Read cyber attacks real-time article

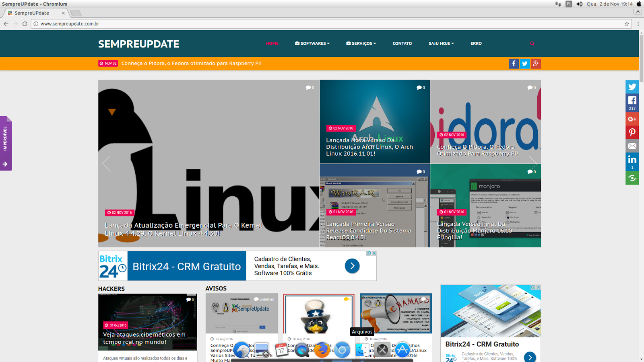point(144,338)
